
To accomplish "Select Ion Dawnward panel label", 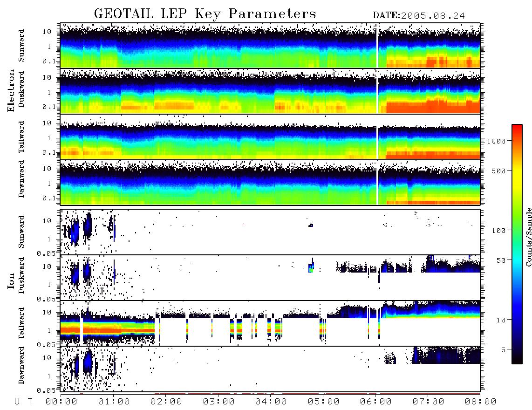I will (x=21, y=365).
